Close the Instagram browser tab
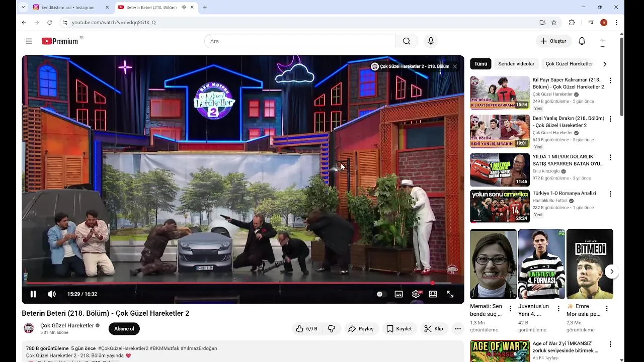Image resolution: width=644 pixels, height=362 pixels. [x=107, y=8]
